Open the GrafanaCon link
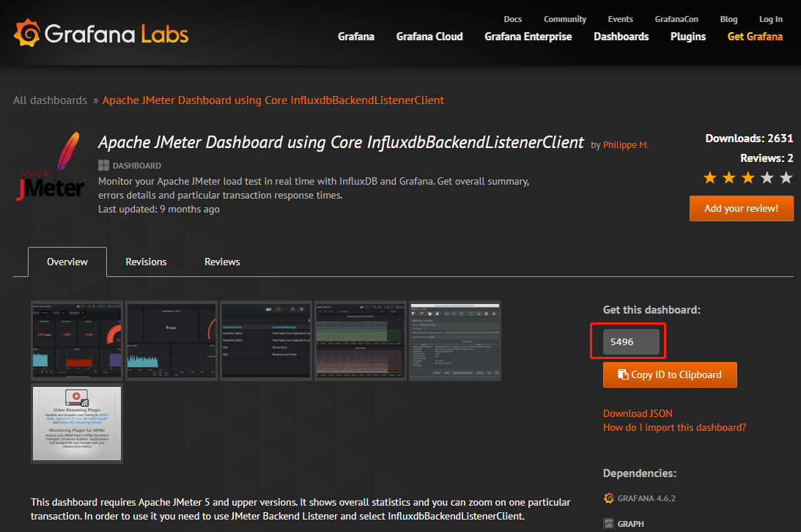 pos(676,19)
